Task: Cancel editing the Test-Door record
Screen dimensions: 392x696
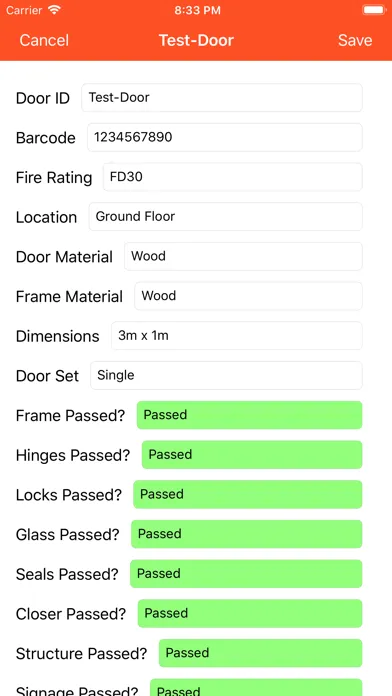Action: (x=44, y=40)
